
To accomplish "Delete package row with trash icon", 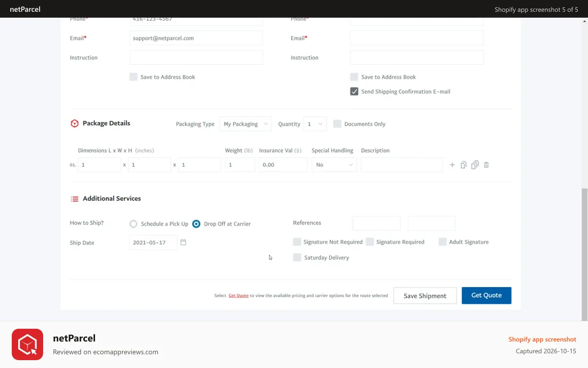I will point(486,165).
